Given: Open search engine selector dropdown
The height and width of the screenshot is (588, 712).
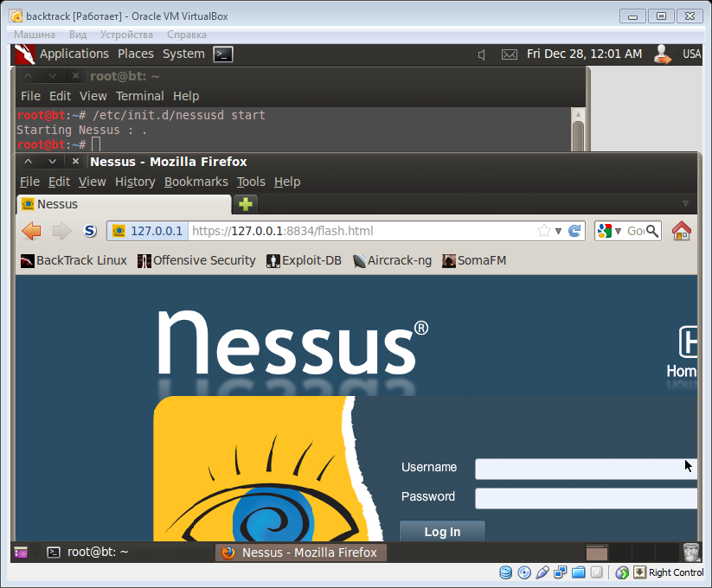Looking at the screenshot, I should coord(618,232).
